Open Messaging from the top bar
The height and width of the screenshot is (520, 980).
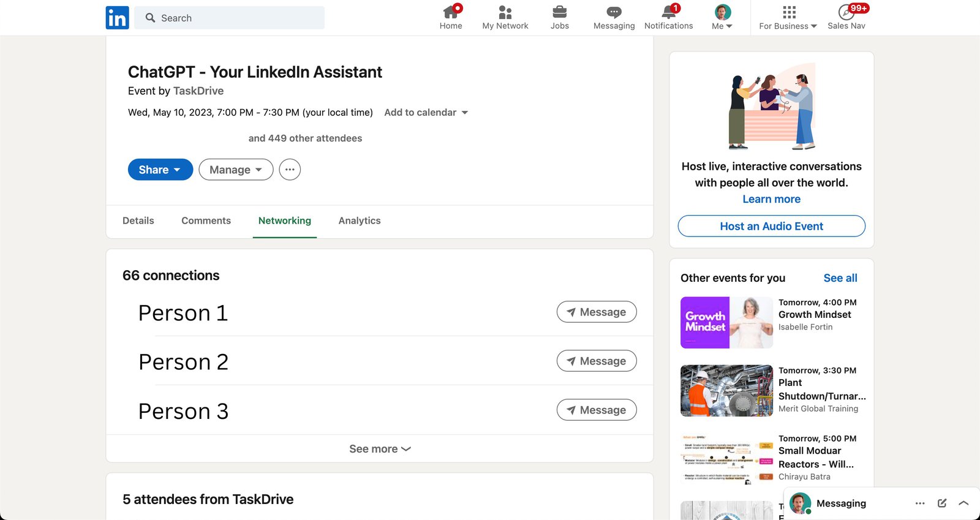(614, 18)
